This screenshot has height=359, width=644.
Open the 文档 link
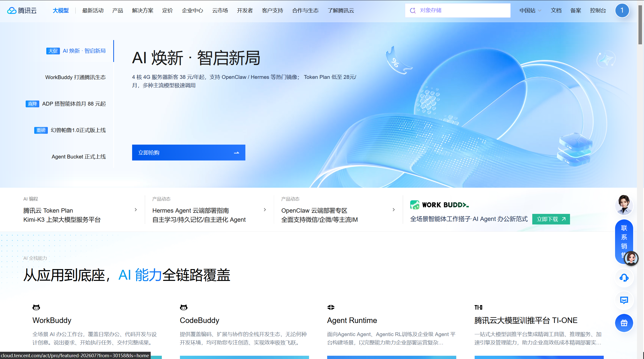[556, 11]
